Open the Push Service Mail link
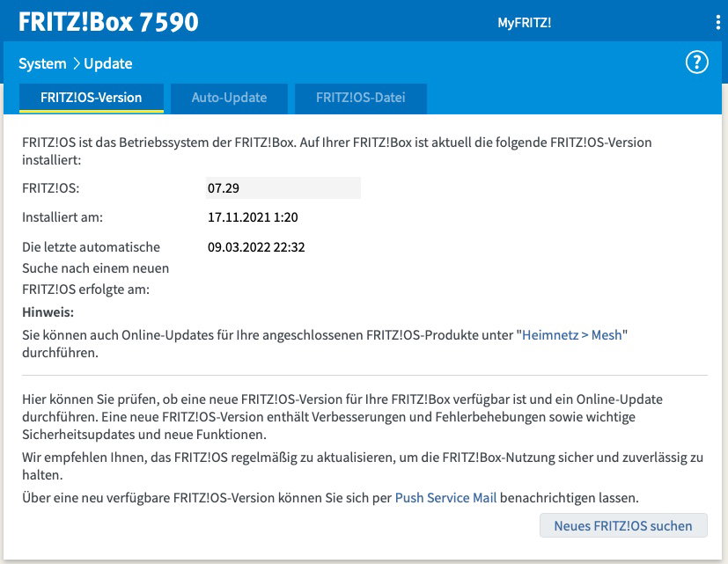 [445, 497]
